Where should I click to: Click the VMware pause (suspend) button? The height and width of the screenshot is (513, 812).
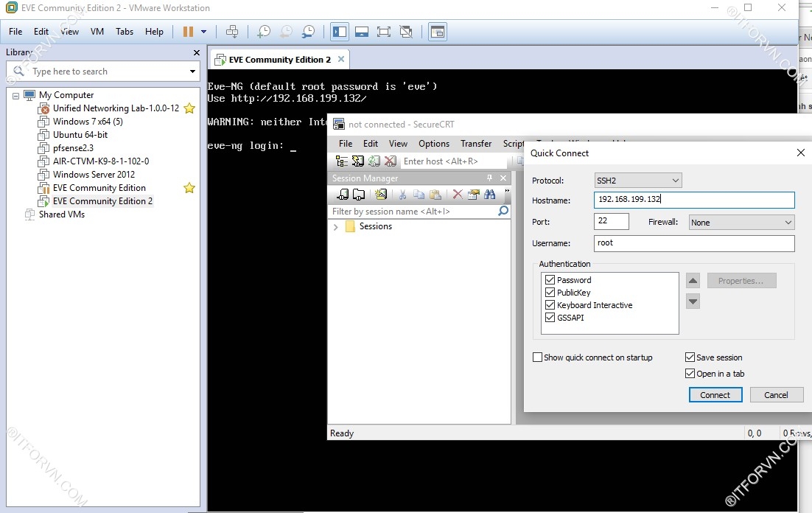coord(188,32)
